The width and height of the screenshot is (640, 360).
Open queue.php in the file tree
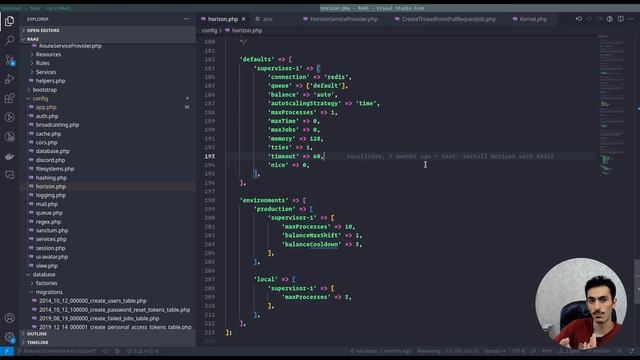(x=49, y=213)
